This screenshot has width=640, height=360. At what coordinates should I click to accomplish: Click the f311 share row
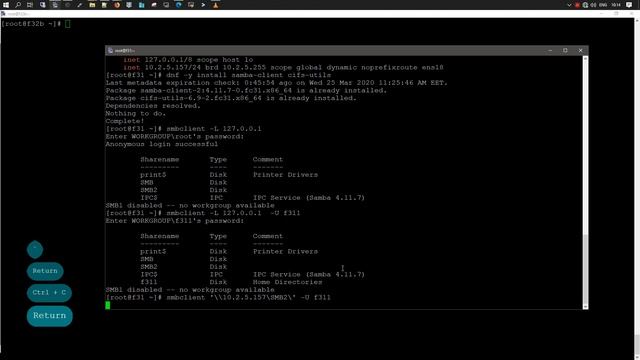[231, 282]
